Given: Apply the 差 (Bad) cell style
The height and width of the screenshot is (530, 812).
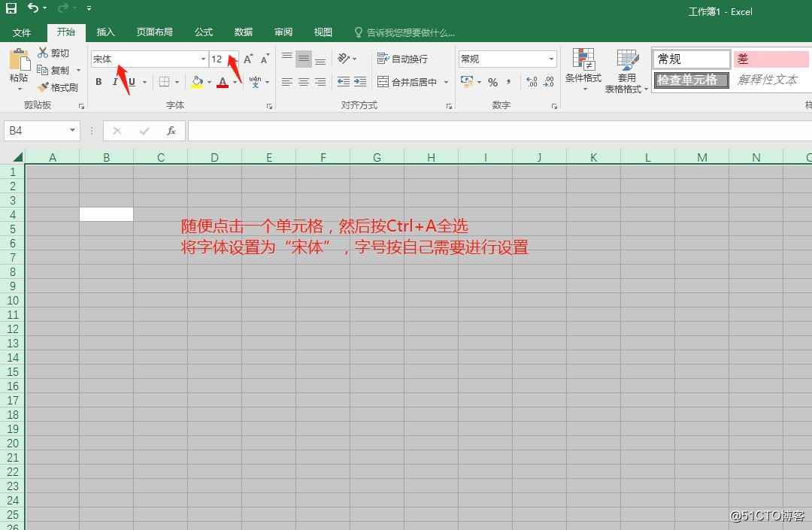Looking at the screenshot, I should (771, 59).
